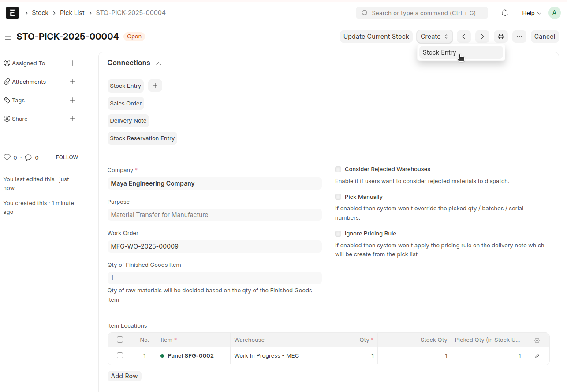Viewport: 567px width, 392px height.
Task: Click Update Current Stock button
Action: pos(376,37)
